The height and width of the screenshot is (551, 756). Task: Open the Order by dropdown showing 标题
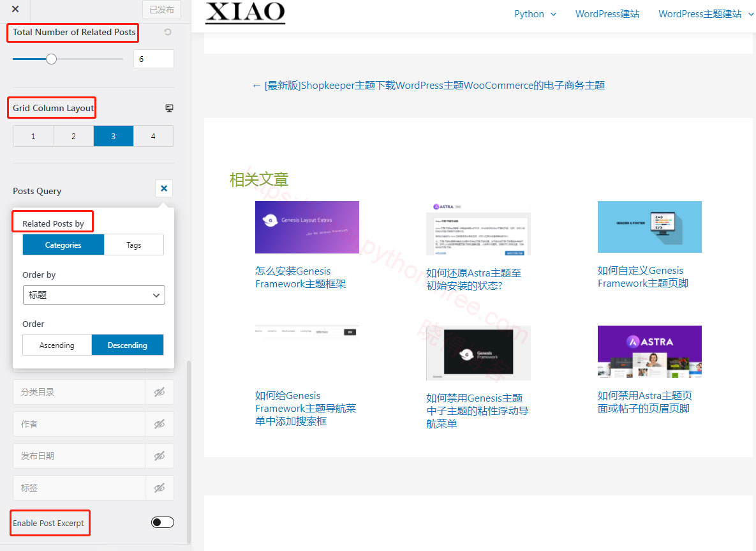point(94,295)
